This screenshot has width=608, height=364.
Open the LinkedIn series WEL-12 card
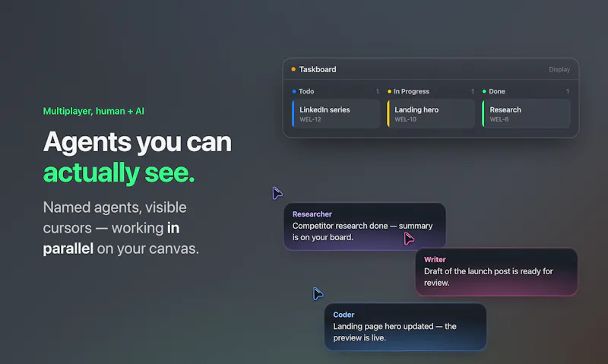pyautogui.click(x=336, y=113)
